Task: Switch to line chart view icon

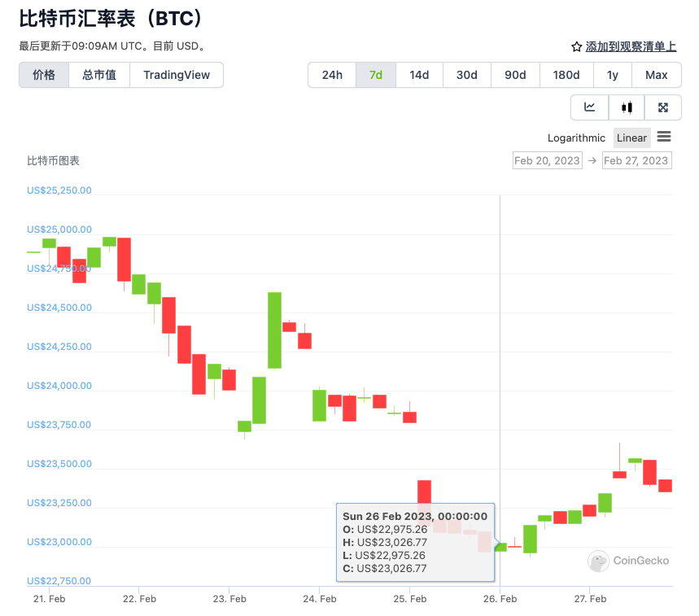Action: click(x=590, y=107)
